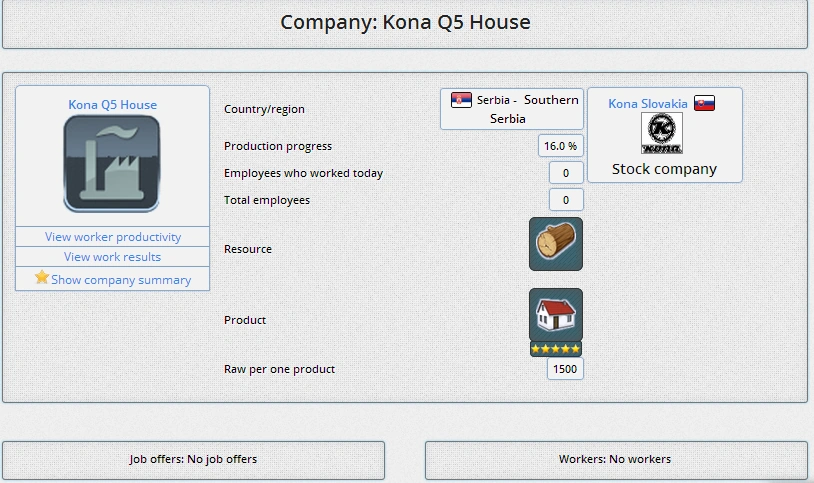Click the Kona stock company logo
Viewport: 814px width, 483px height.
coord(661,133)
